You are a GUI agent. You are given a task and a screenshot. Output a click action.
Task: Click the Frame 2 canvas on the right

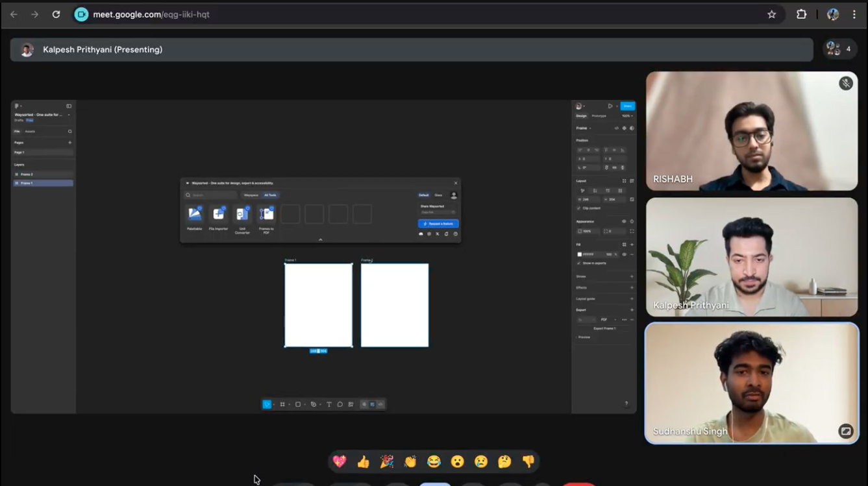[x=395, y=305]
